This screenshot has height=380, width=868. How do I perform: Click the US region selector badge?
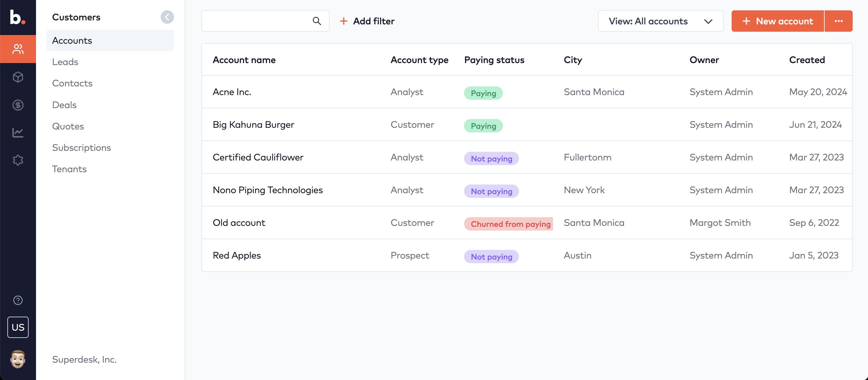click(x=18, y=327)
